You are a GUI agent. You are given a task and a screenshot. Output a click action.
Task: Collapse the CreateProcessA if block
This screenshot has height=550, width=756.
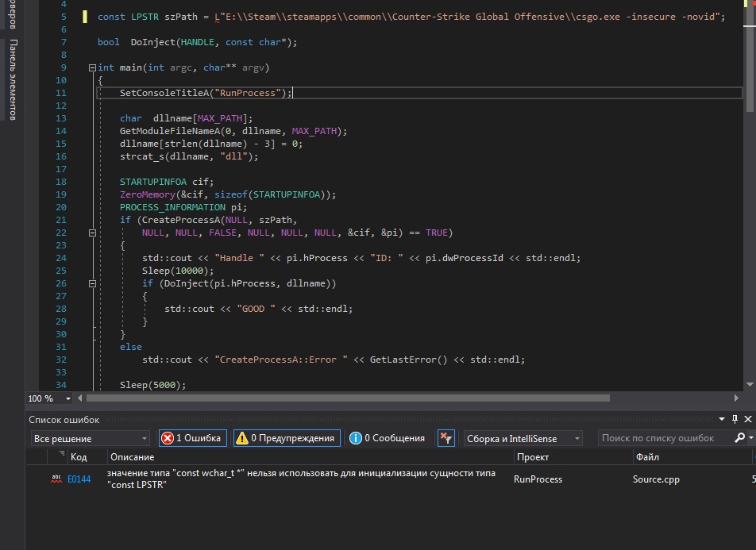pyautogui.click(x=93, y=233)
